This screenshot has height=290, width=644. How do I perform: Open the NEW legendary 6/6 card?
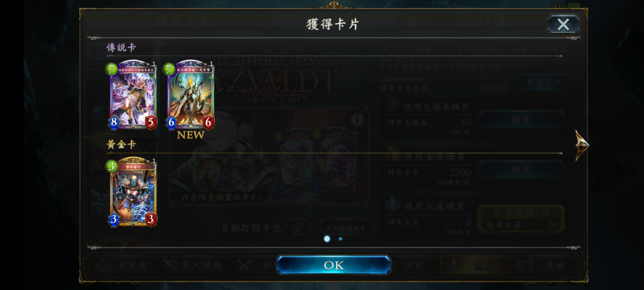point(190,95)
